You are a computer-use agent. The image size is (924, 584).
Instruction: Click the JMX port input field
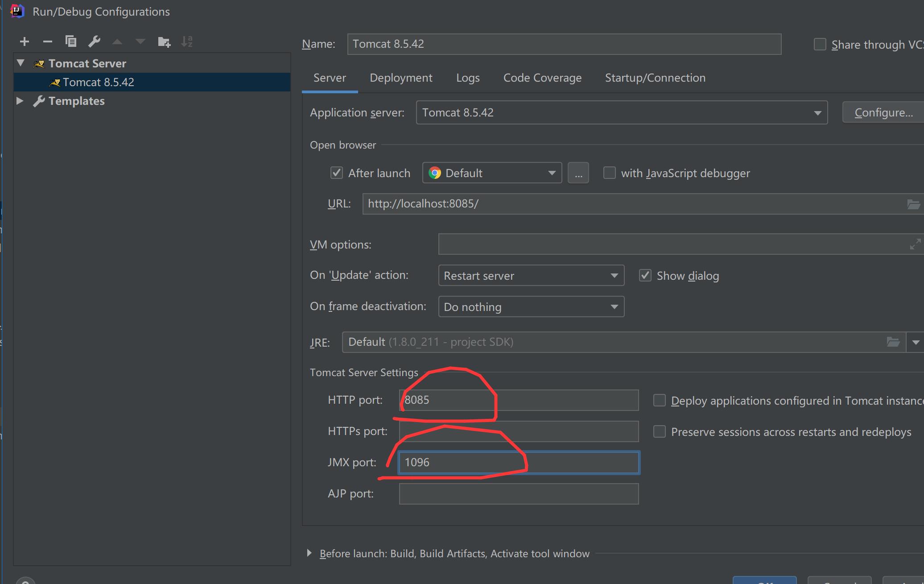518,463
